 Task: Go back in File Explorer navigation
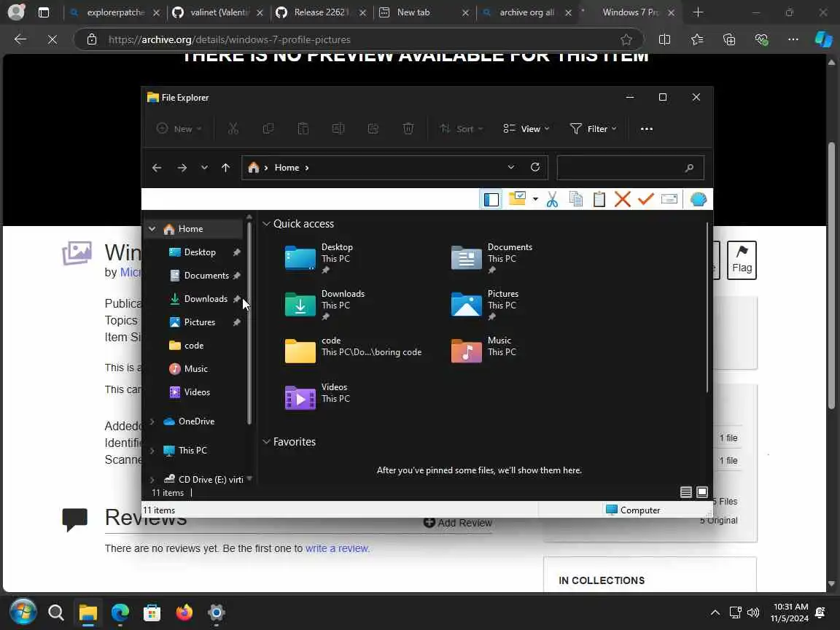pyautogui.click(x=157, y=168)
